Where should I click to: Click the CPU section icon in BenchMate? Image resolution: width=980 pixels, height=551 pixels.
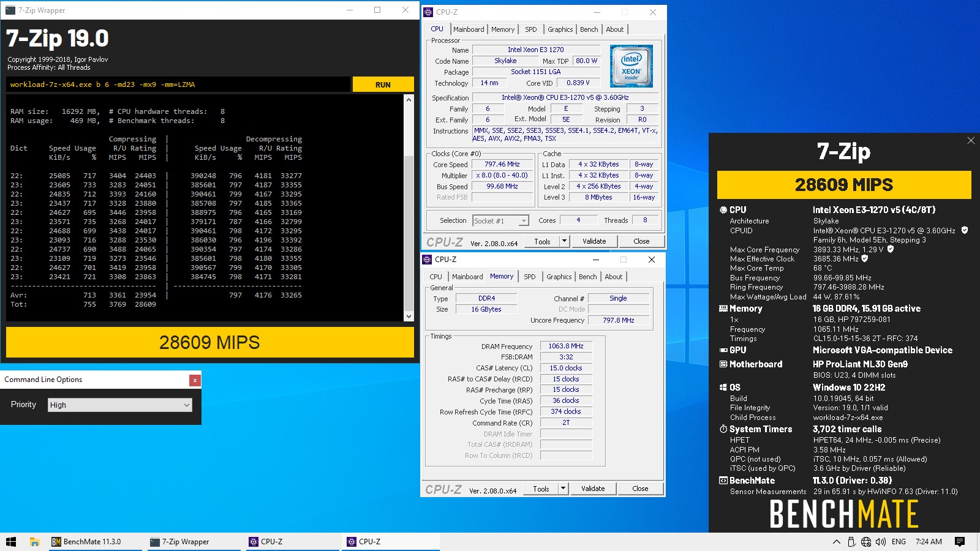pos(723,209)
